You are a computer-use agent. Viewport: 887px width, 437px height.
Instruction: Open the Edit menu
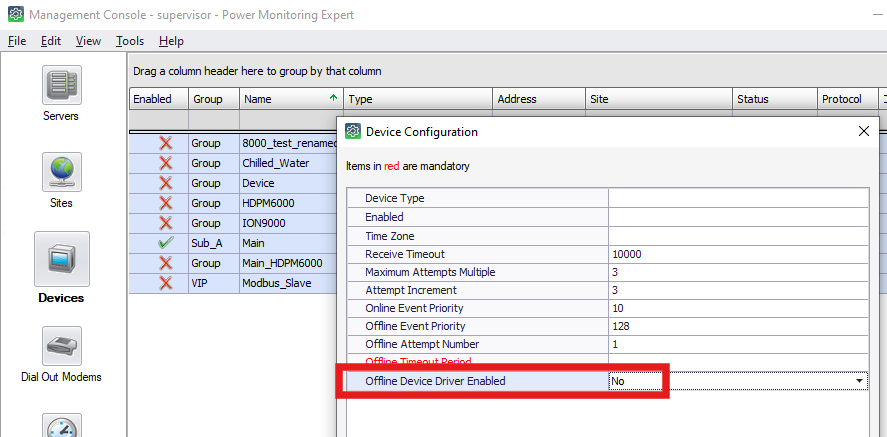click(51, 41)
